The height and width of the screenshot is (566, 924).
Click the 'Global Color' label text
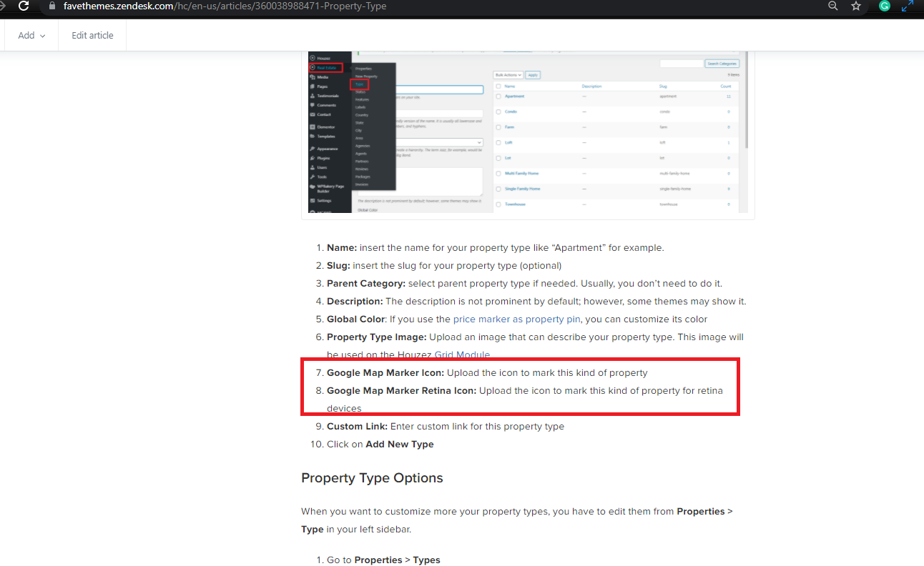click(x=356, y=319)
